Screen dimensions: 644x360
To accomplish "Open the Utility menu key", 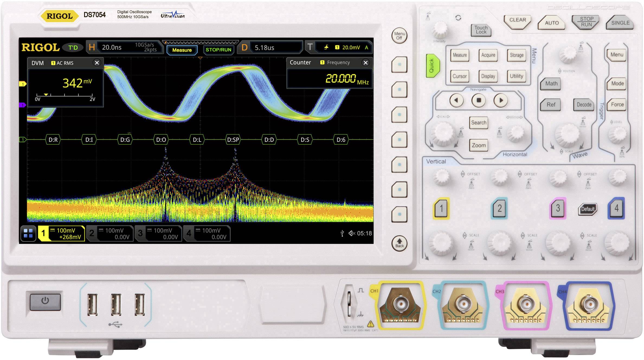I will click(x=516, y=76).
